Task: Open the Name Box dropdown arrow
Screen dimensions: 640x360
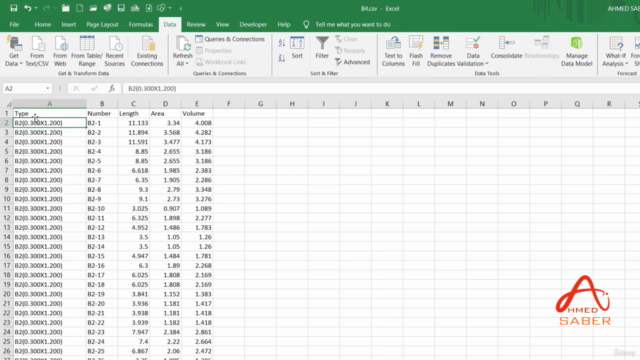Action: [48, 89]
